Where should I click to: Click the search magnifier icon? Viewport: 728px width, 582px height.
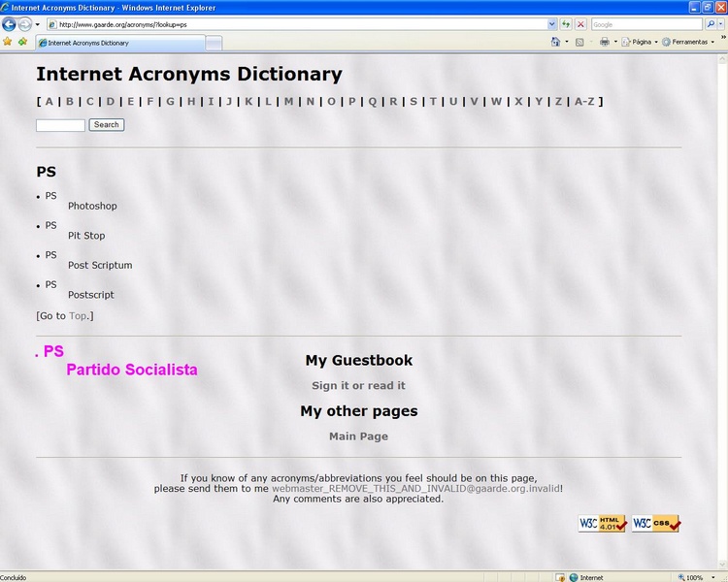tap(710, 24)
